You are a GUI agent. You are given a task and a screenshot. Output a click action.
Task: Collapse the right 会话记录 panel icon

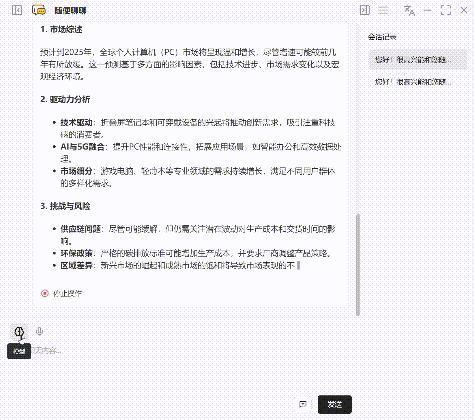point(365,10)
